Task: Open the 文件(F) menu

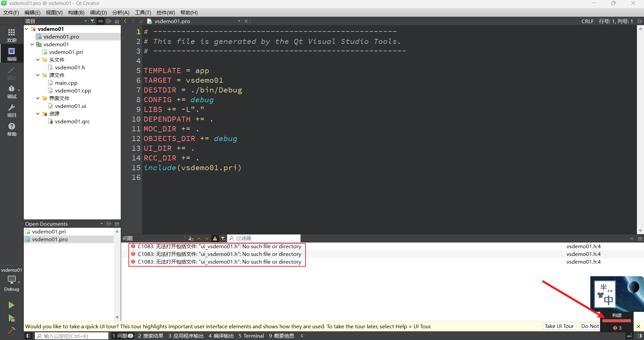Action: click(x=11, y=12)
